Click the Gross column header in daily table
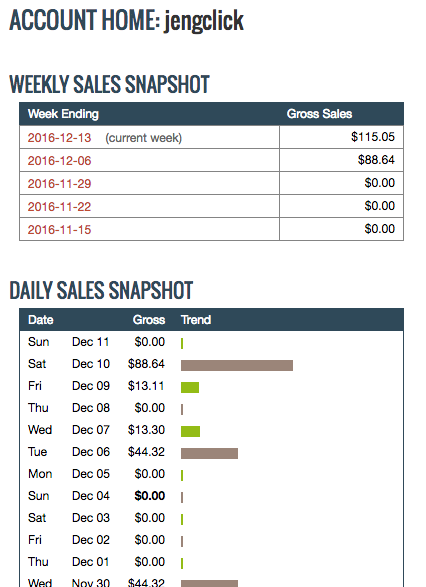426x587 pixels. 149,320
